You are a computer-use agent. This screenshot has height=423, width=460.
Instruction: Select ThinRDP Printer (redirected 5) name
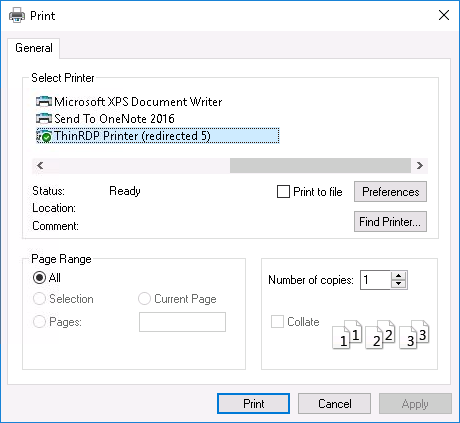(132, 136)
